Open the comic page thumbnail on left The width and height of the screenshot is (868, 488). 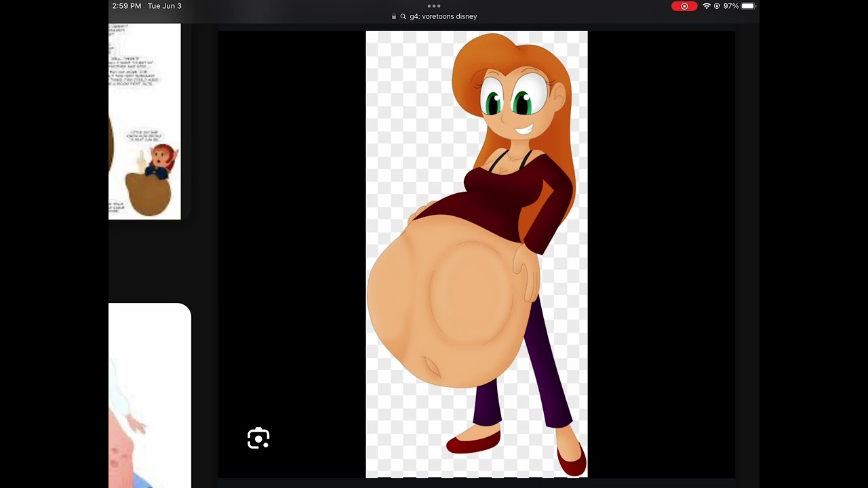(144, 121)
